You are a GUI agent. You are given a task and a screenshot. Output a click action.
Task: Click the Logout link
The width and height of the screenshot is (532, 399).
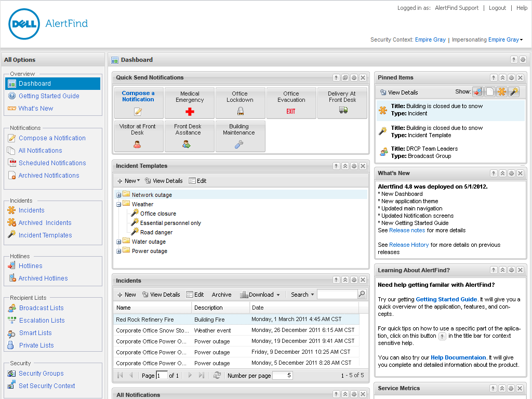coord(497,8)
